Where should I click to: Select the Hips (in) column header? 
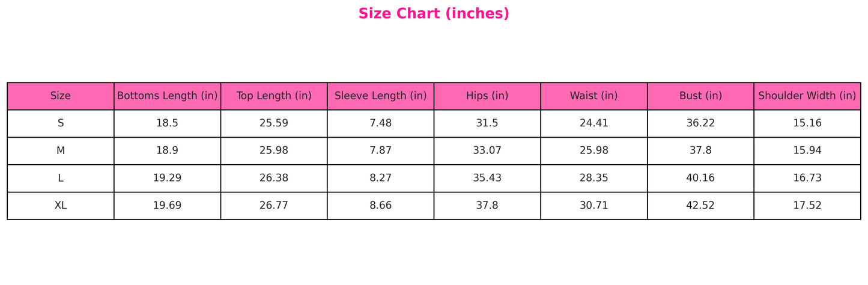487,96
